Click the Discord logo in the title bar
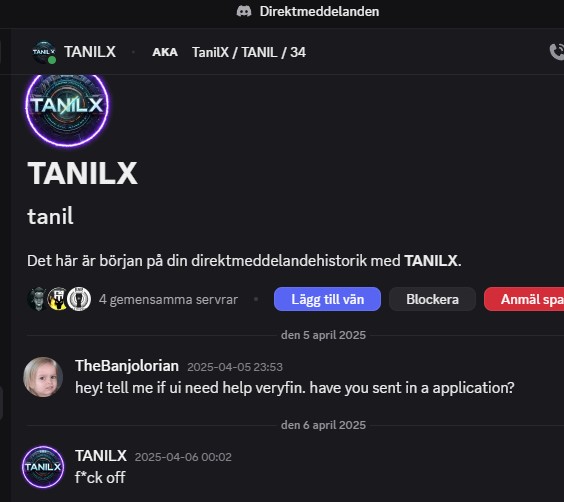Viewport: 564px width, 502px height. pos(244,12)
